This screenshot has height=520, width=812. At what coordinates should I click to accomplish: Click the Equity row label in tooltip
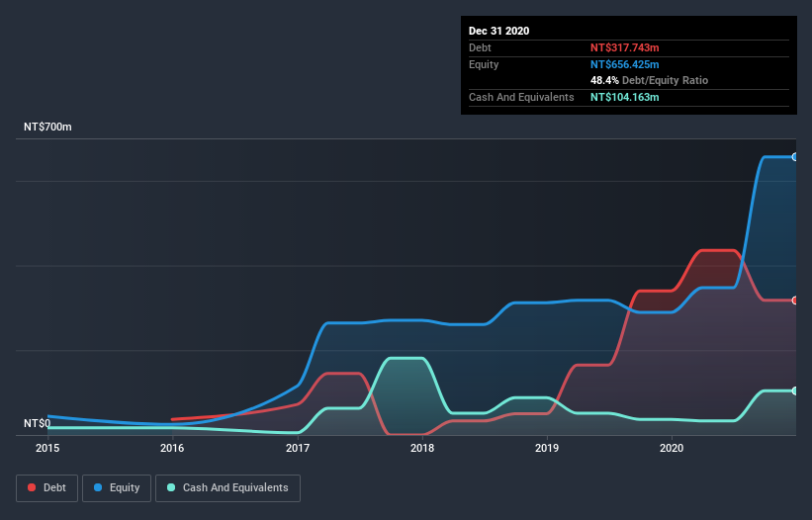click(x=484, y=64)
